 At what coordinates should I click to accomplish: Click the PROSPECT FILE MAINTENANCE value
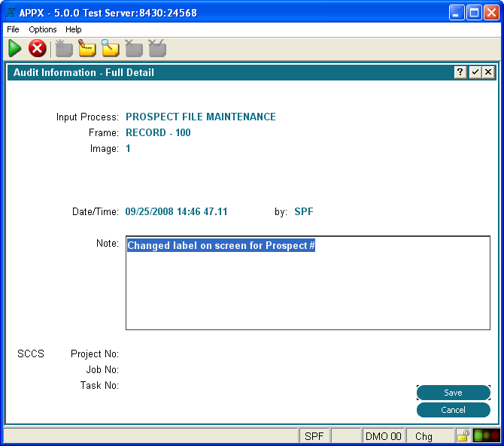coord(201,117)
